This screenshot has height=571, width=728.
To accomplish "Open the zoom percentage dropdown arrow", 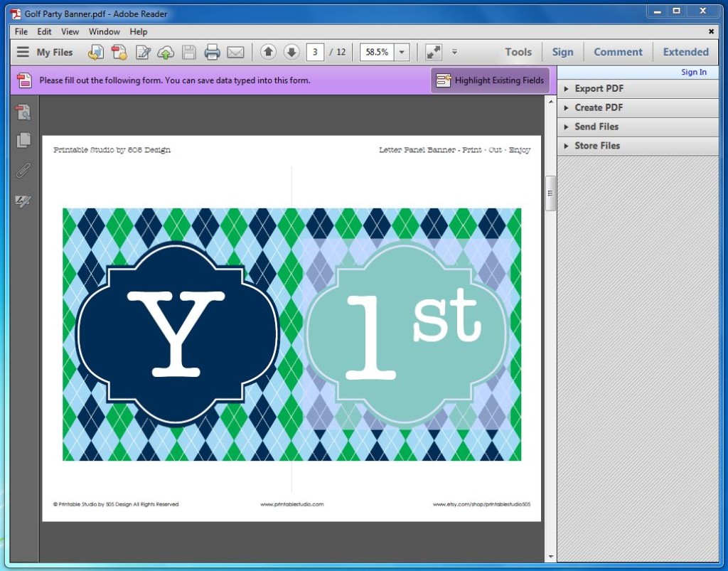I will click(x=402, y=52).
